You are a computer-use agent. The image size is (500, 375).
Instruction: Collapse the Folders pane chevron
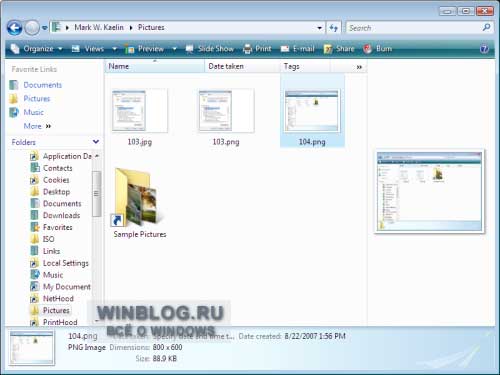96,142
